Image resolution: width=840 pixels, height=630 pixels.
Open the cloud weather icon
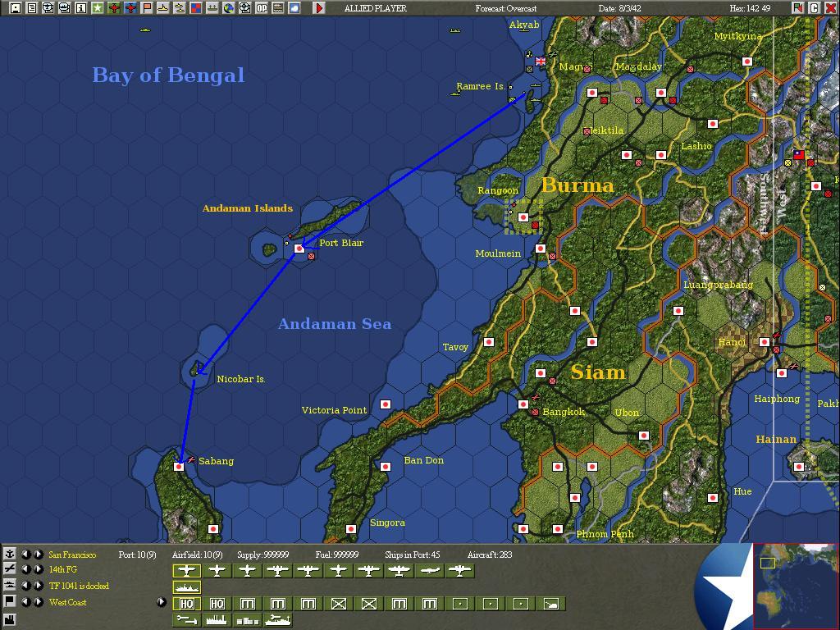click(x=294, y=8)
